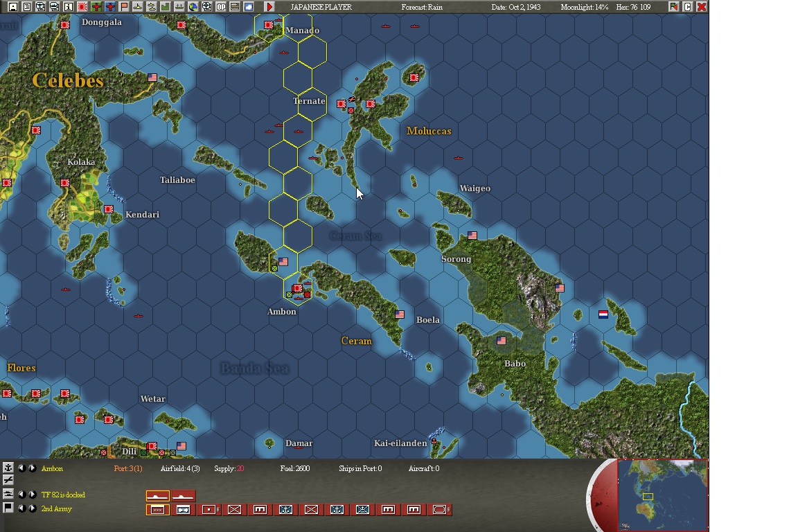Select the red plane on green background icon
Screen dimensions: 798x532
[96, 7]
